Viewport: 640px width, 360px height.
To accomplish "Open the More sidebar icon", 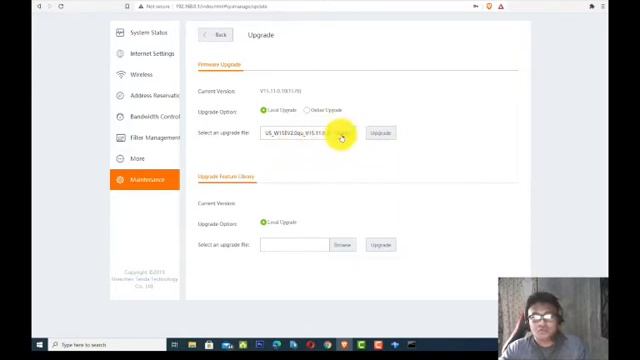I will [120, 159].
